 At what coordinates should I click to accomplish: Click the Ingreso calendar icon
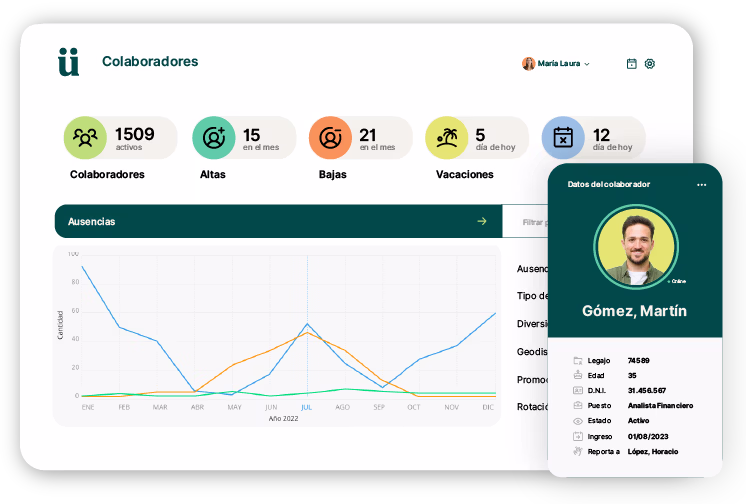tap(578, 436)
